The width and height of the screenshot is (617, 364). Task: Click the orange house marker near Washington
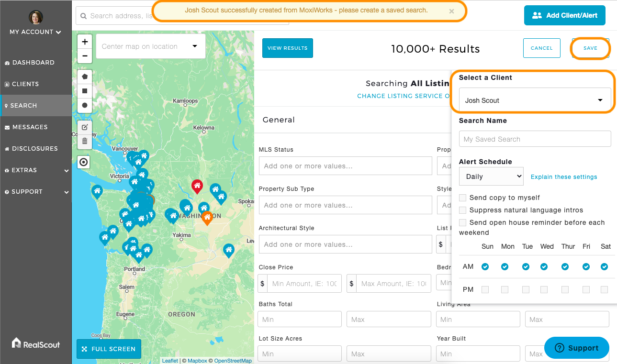pyautogui.click(x=207, y=218)
